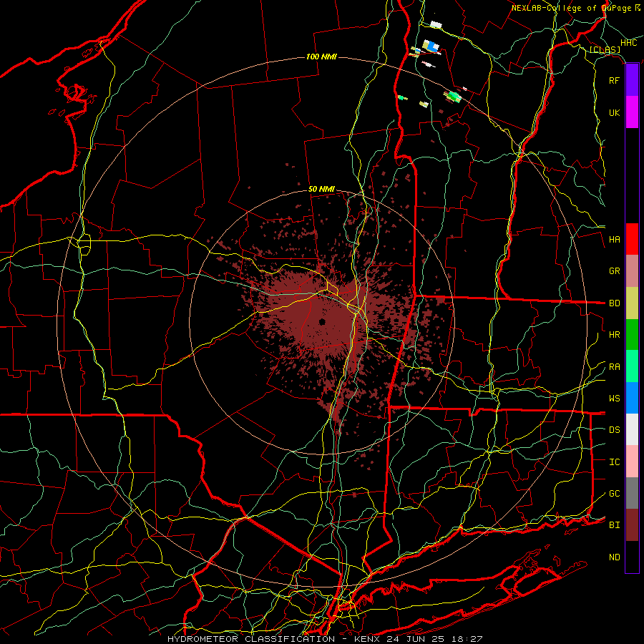The image size is (644, 644).
Task: Click the 100 NMI range ring label
Action: point(321,57)
